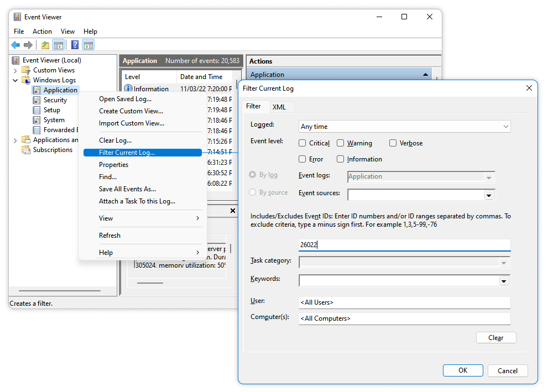Open the Keywords dropdown
The width and height of the screenshot is (553, 392).
(x=504, y=281)
